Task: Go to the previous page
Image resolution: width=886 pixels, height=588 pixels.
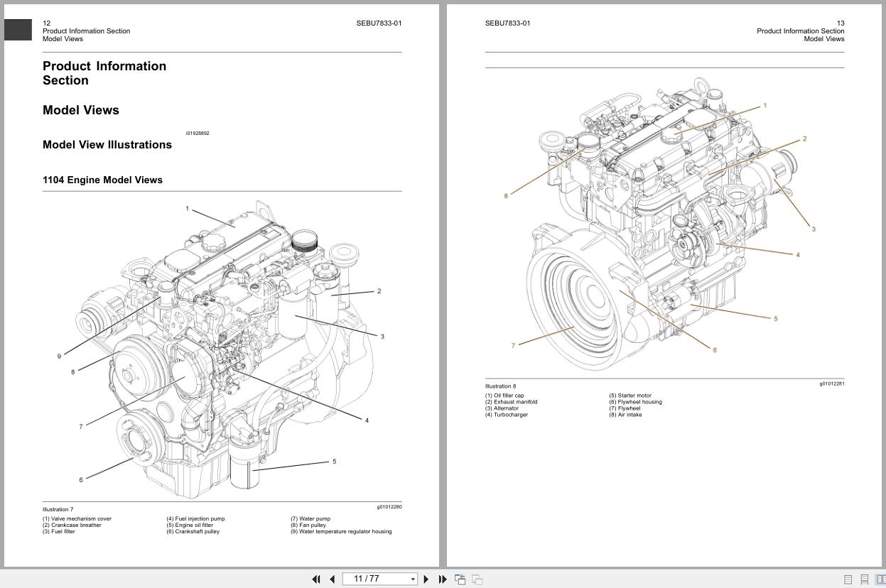Action: pyautogui.click(x=332, y=579)
